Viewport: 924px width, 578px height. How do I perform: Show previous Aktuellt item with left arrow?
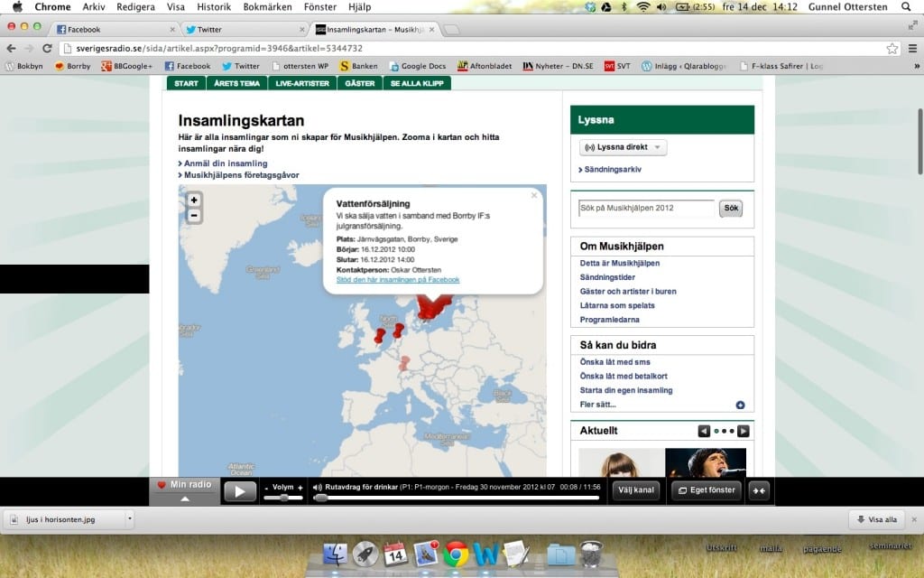(704, 431)
